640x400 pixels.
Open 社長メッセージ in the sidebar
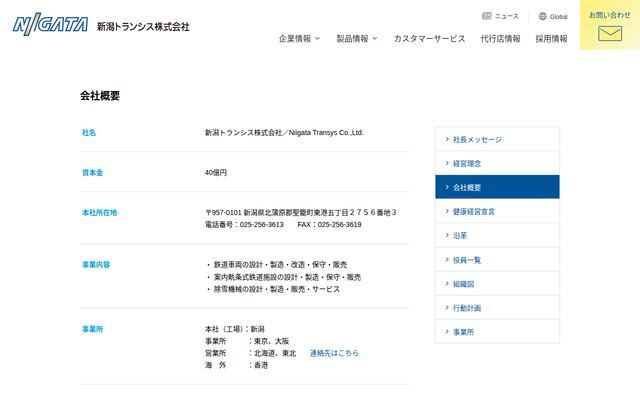(x=497, y=139)
